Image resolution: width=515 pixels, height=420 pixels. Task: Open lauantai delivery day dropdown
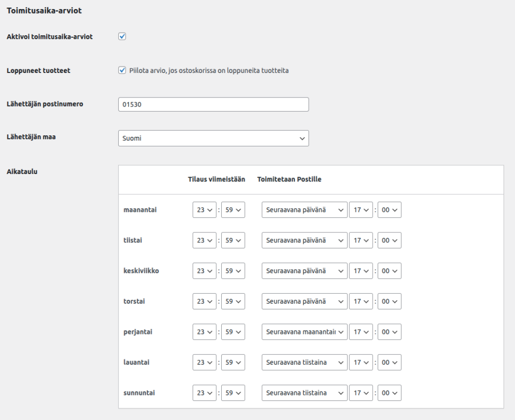(x=304, y=363)
